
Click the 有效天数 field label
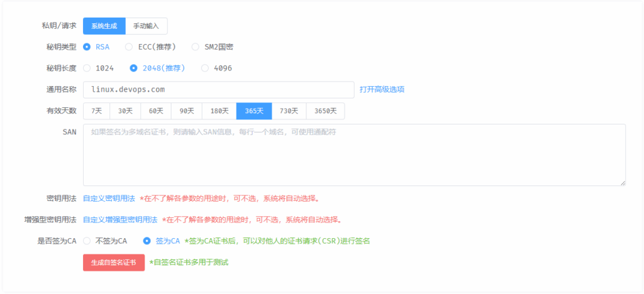[61, 111]
